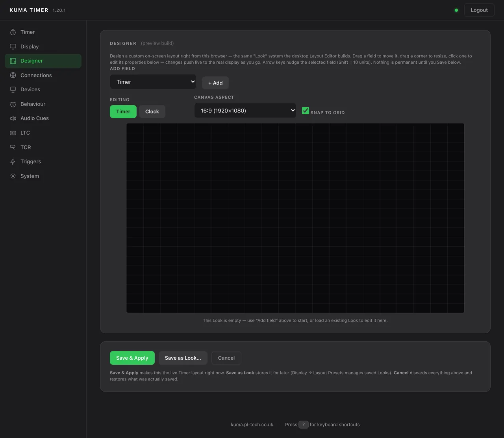Click the Designer layout icon in sidebar
504x438 pixels.
coord(13,61)
